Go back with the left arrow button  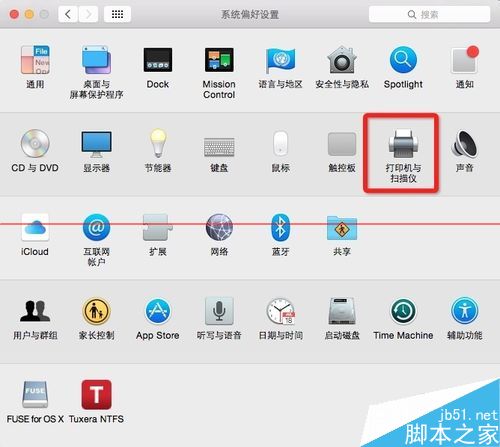68,14
